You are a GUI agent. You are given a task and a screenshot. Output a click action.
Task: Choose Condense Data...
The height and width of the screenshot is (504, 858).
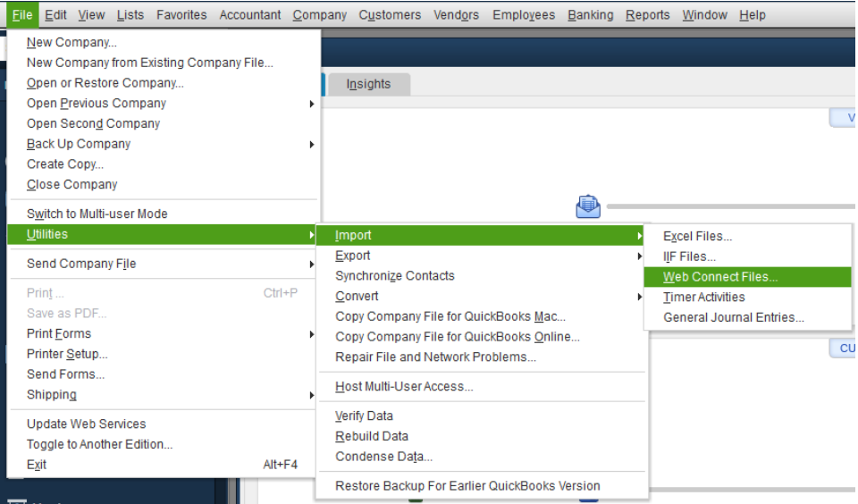click(x=482, y=457)
